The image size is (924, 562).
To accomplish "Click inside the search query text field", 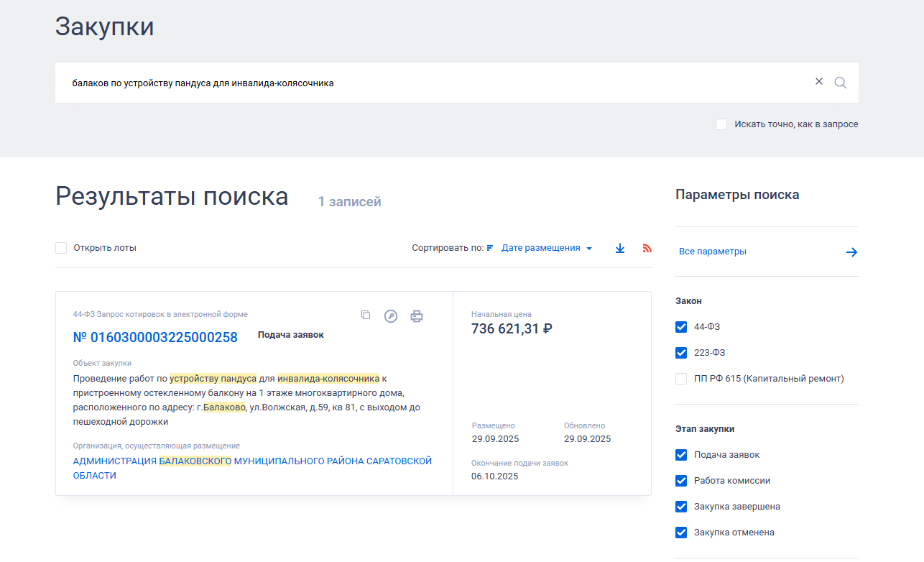I will pyautogui.click(x=431, y=83).
